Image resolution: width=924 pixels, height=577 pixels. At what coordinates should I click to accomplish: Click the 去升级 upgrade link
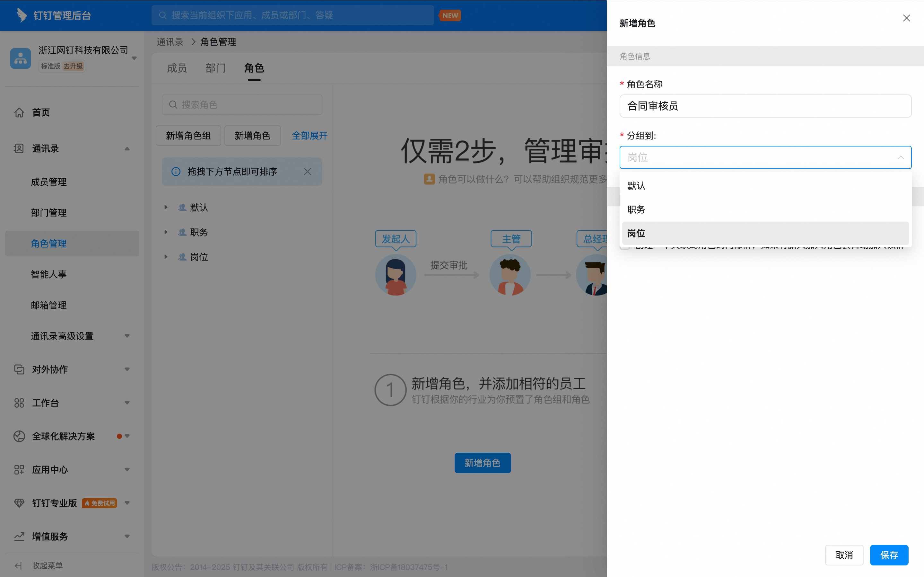click(x=73, y=66)
